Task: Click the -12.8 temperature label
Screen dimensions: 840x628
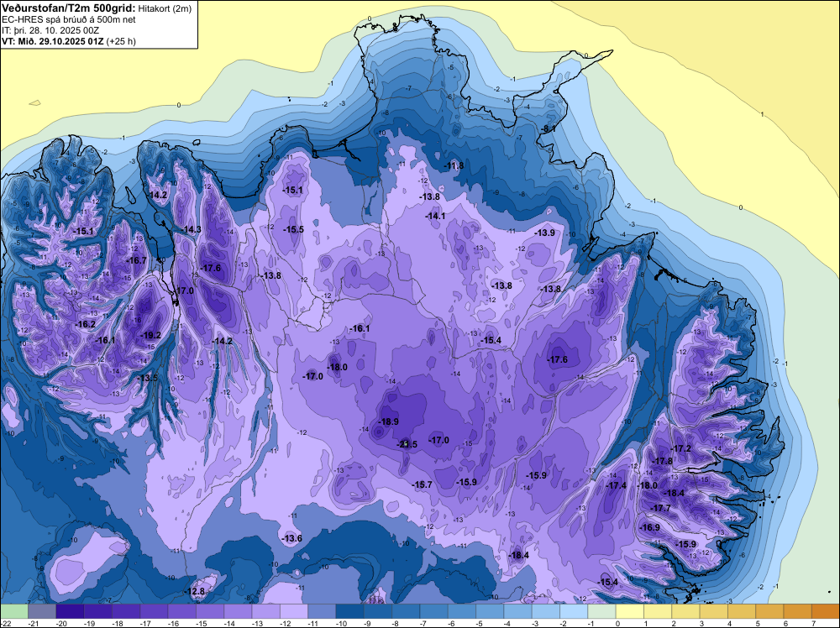Action: 195,591
